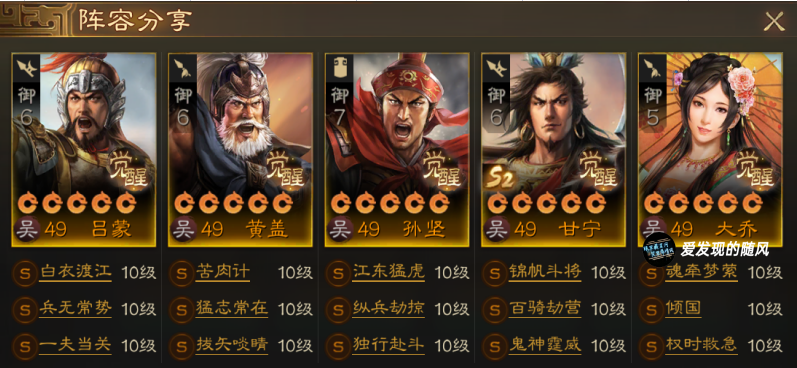Click the S rank icon beside 鬼神霆威
The width and height of the screenshot is (797, 368).
(x=494, y=346)
